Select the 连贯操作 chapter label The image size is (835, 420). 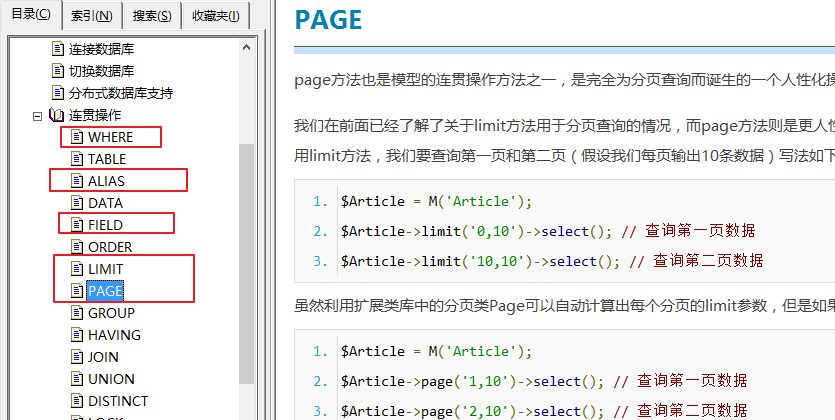point(95,115)
